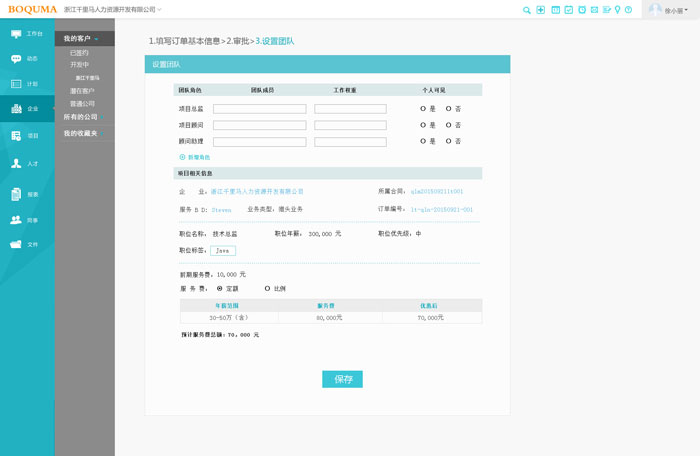This screenshot has height=456, width=700.
Task: Expand the 我的客户 section
Action: pos(84,38)
